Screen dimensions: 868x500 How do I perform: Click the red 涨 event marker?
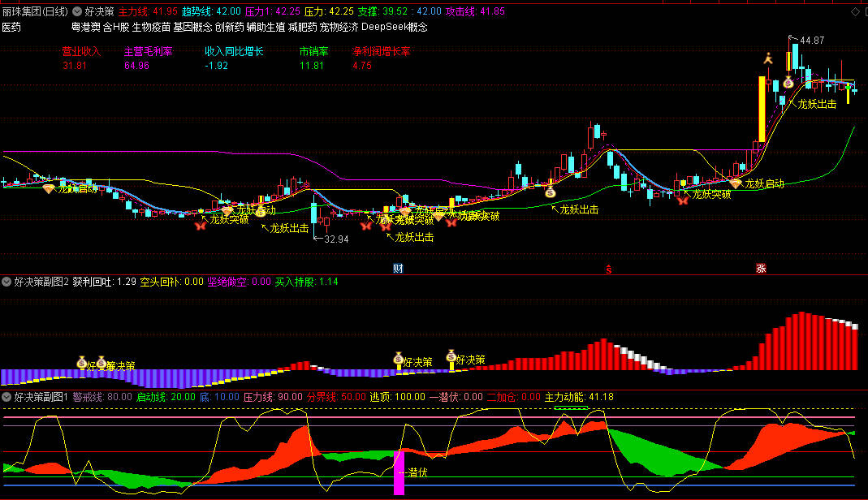click(x=761, y=269)
